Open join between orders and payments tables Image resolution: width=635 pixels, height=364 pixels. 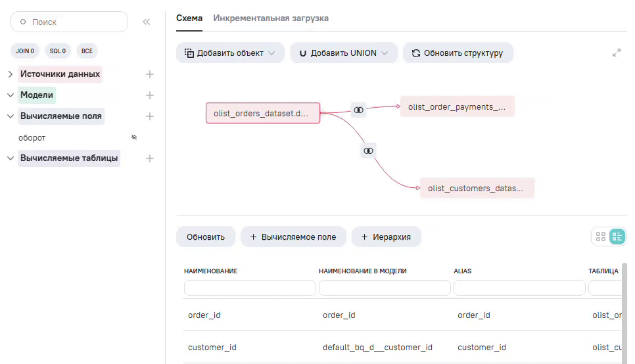[358, 110]
